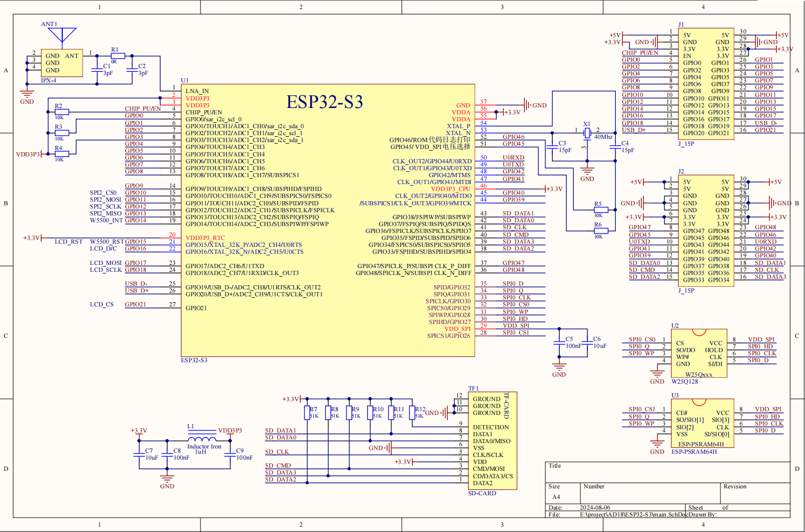Select the J2 header connector body
The height and width of the screenshot is (532, 805).
pyautogui.click(x=706, y=231)
